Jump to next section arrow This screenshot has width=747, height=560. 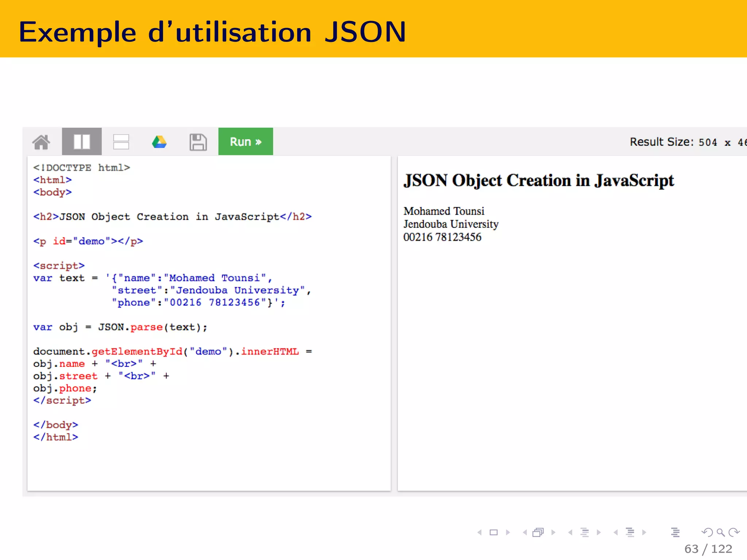[644, 533]
